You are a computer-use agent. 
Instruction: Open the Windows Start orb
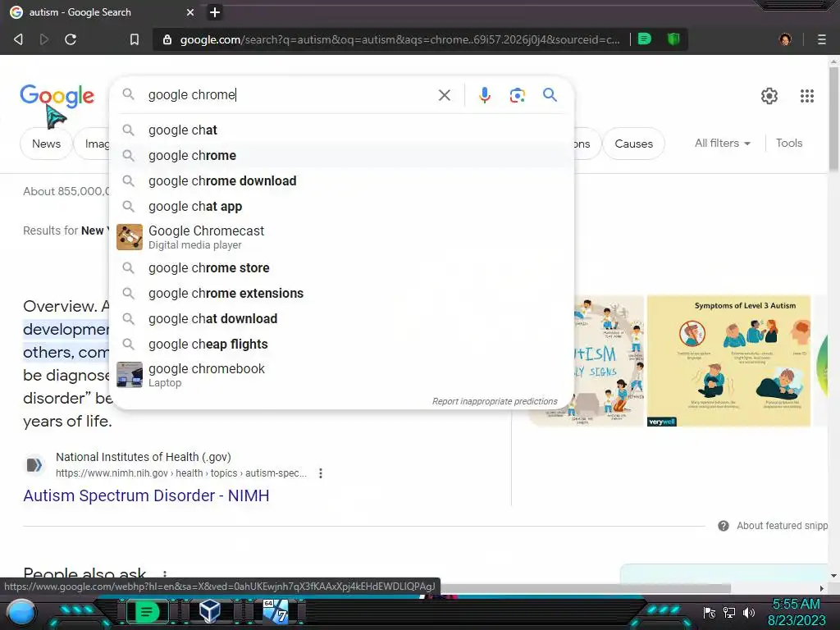tap(21, 614)
